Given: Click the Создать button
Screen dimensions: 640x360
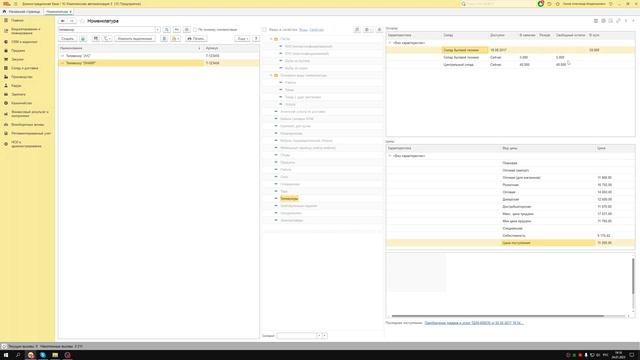Looking at the screenshot, I should [67, 39].
